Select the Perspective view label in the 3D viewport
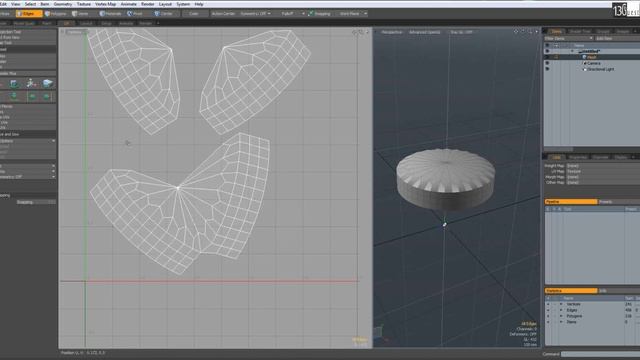Viewport: 640px width, 360px height. click(x=391, y=32)
